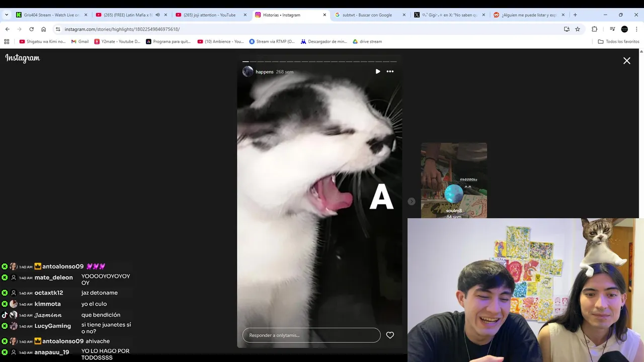Click the chat username LucyGaming
This screenshot has width=644, height=362.
pyautogui.click(x=52, y=326)
